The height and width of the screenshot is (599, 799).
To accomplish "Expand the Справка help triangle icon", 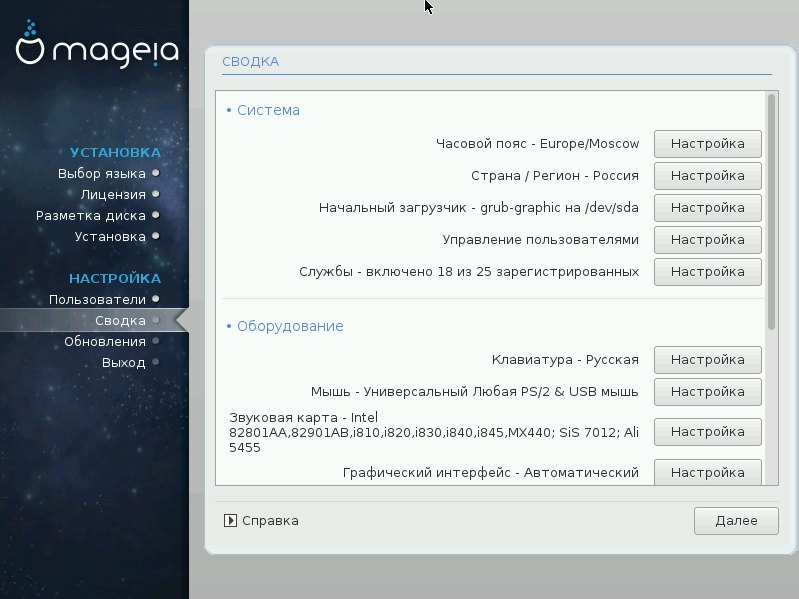I will click(230, 520).
